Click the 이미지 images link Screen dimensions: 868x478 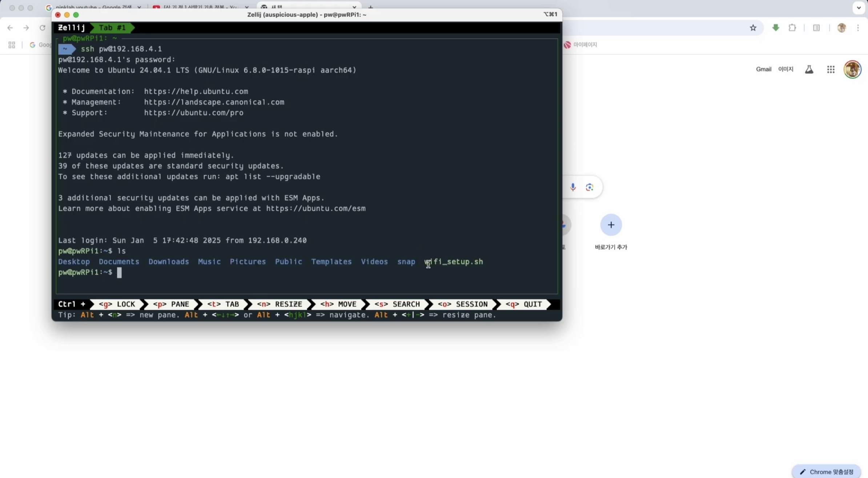pos(785,69)
